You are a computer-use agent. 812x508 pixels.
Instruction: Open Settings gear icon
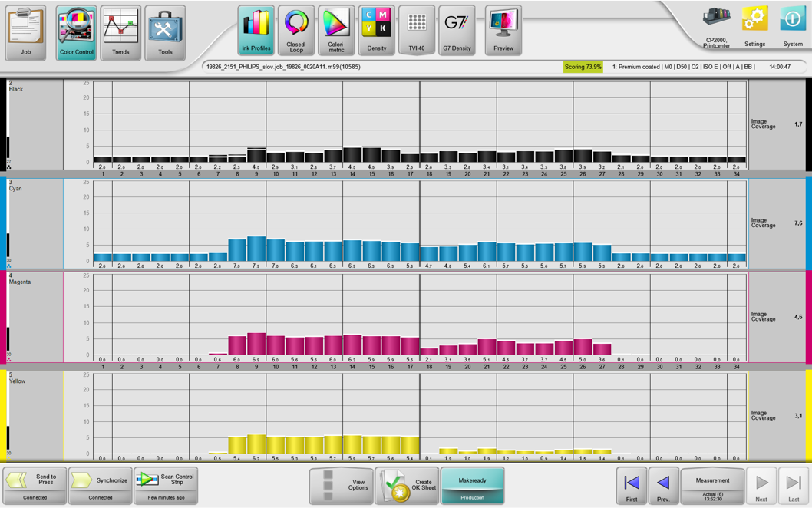point(754,27)
